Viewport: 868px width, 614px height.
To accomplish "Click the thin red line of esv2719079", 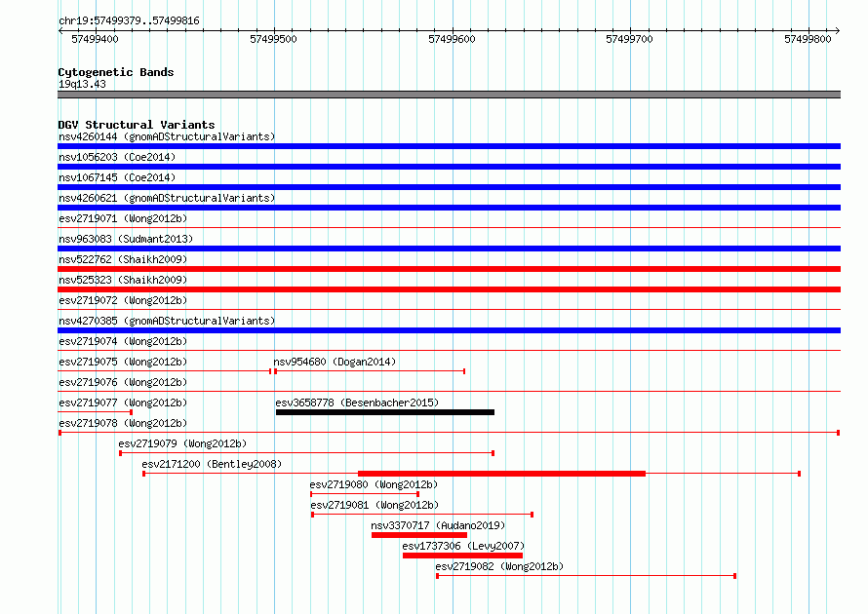I will click(x=306, y=453).
